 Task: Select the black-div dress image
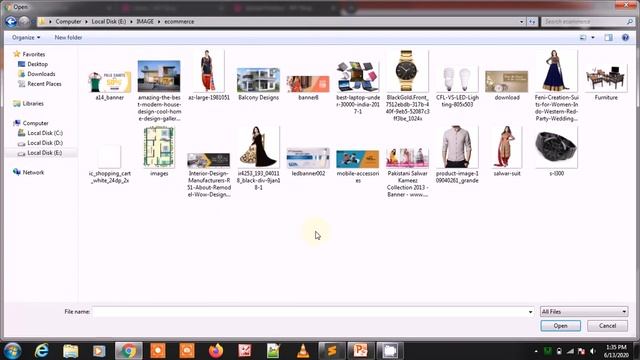258,158
